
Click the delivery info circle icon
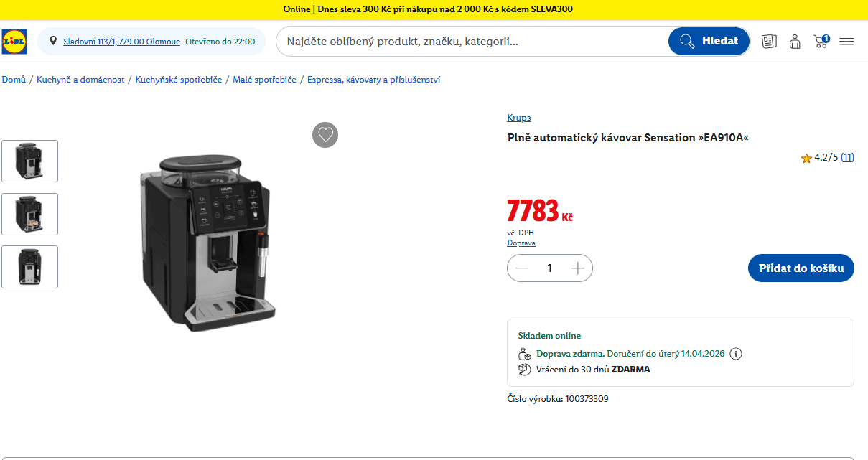736,354
